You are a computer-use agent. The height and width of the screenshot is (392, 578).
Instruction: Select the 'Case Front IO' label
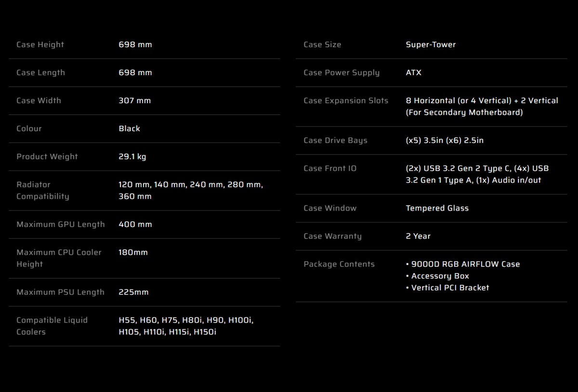[330, 169]
